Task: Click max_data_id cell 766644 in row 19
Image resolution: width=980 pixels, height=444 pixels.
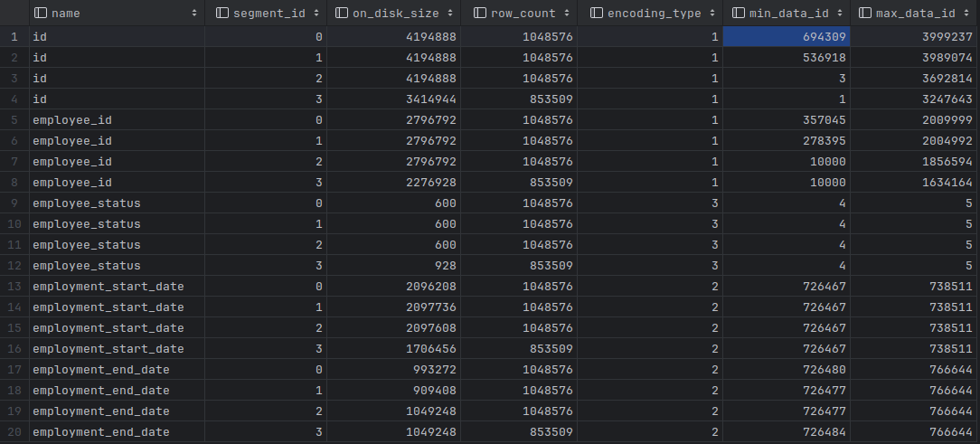Action: point(915,411)
